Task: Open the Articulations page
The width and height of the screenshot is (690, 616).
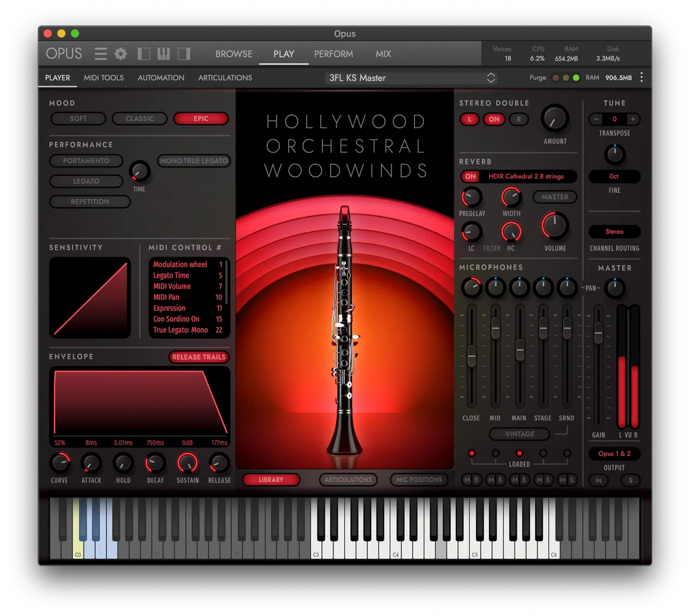Action: coord(225,78)
